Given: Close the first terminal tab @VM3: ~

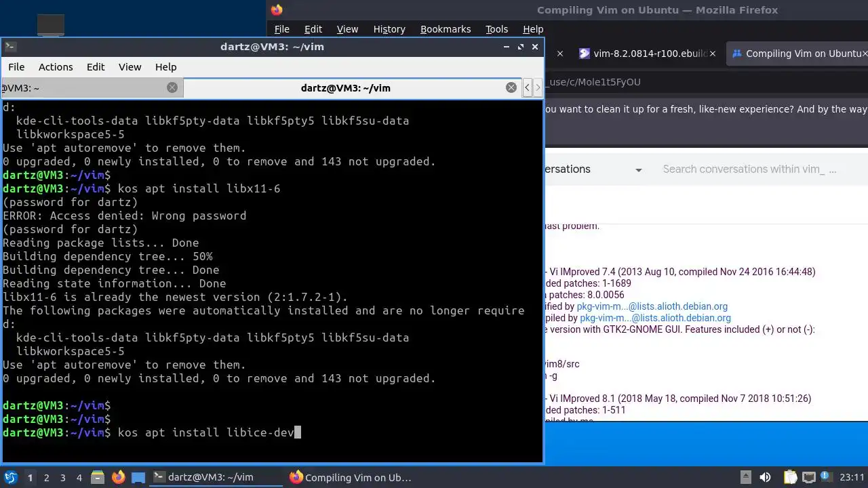Looking at the screenshot, I should (x=172, y=87).
